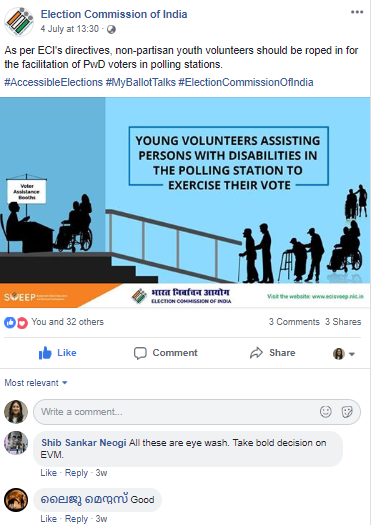Click the Comment button under the post
371x525 pixels.
point(166,353)
